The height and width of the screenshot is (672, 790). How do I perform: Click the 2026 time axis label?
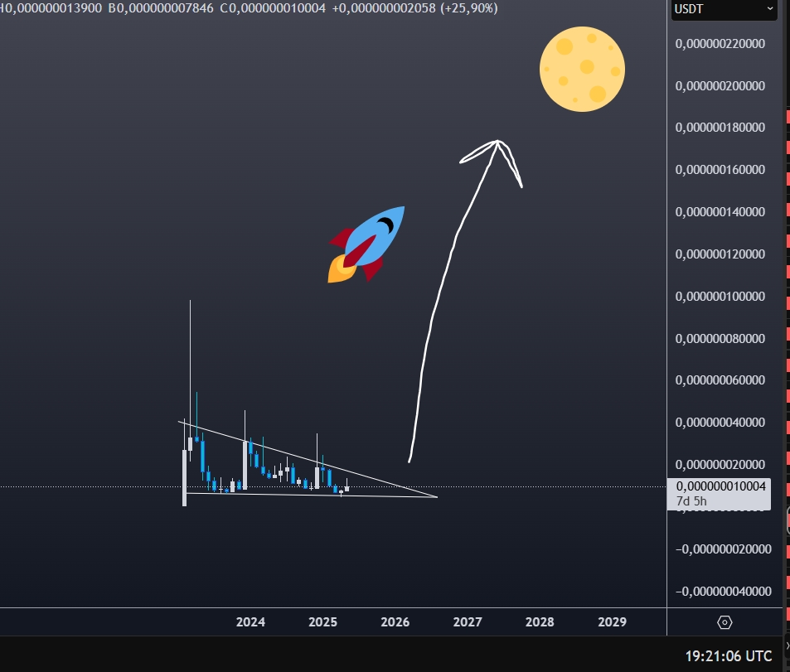point(395,622)
